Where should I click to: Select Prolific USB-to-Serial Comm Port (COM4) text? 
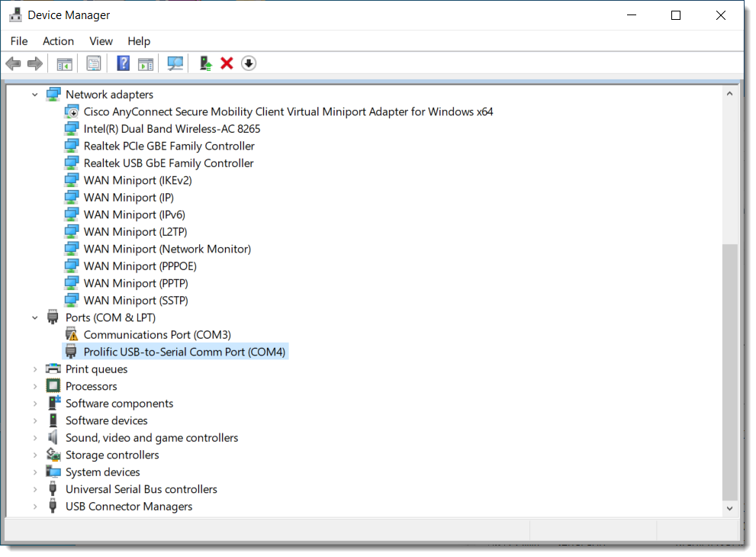click(x=184, y=352)
